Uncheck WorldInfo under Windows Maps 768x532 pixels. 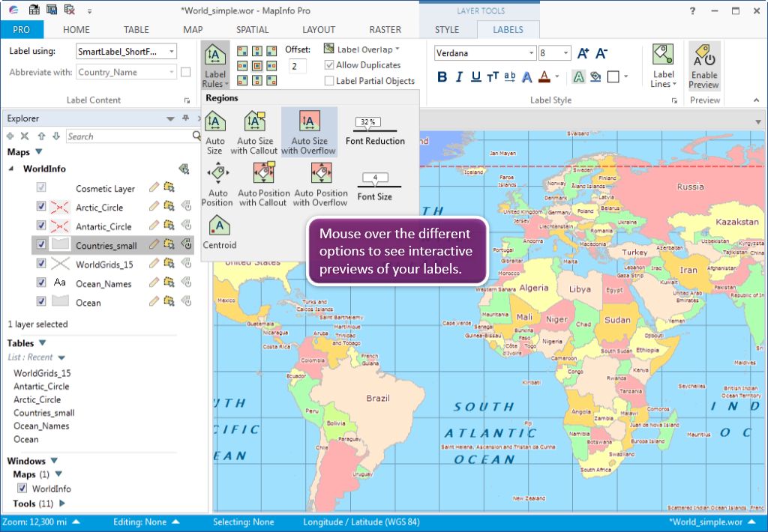22,488
